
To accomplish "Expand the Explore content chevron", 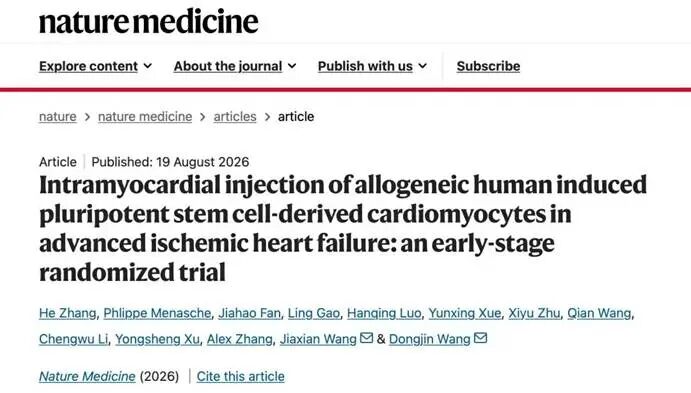I will click(x=148, y=66).
